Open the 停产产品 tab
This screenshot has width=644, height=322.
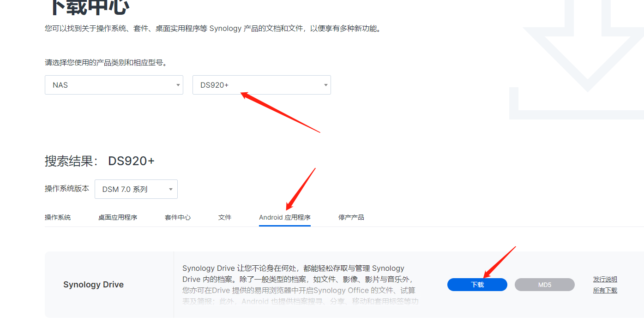351,217
